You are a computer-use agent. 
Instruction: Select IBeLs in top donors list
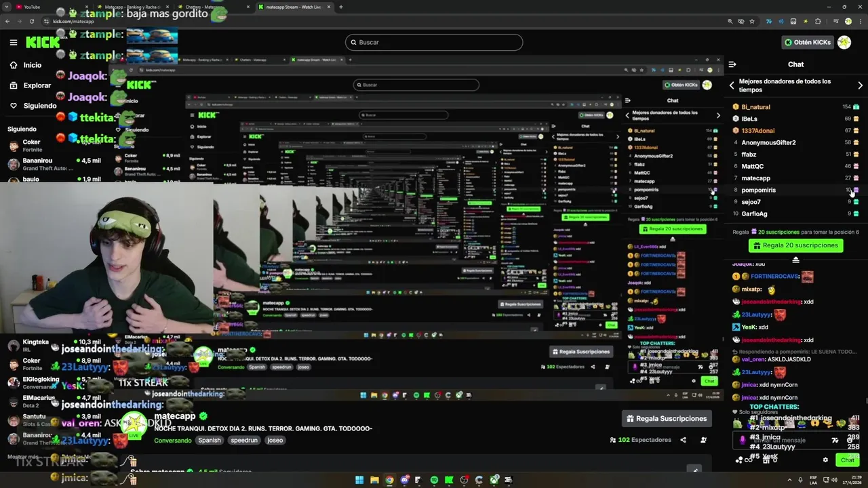click(796, 119)
